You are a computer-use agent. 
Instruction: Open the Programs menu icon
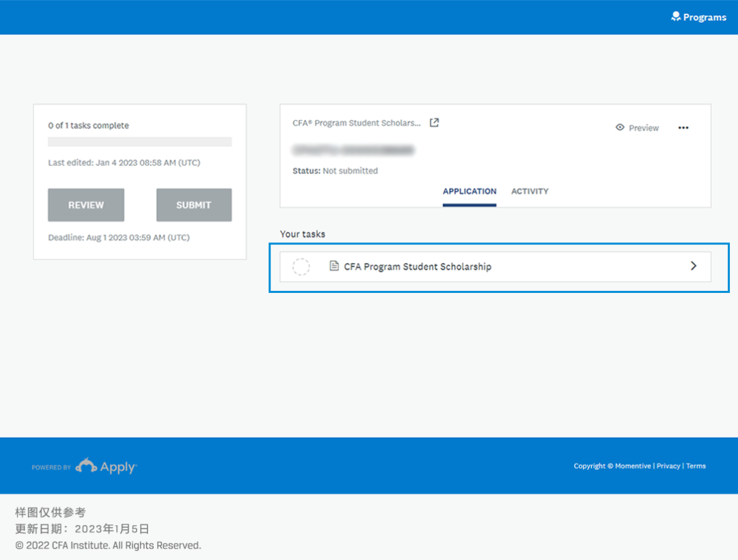pyautogui.click(x=676, y=16)
